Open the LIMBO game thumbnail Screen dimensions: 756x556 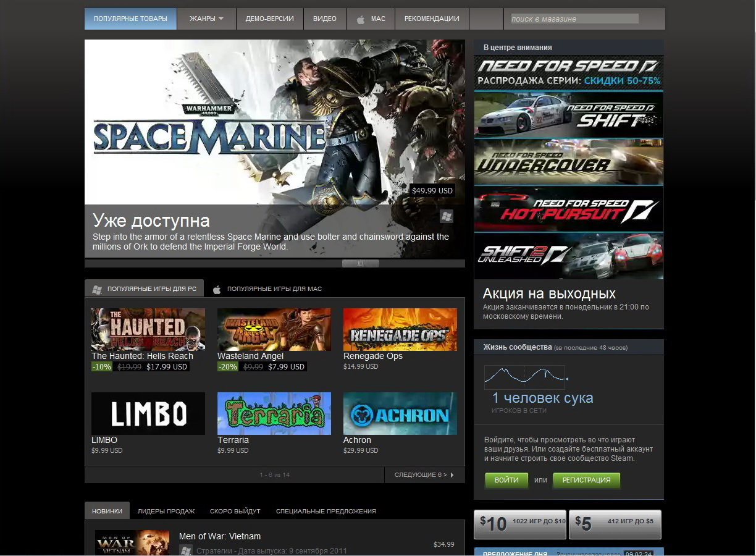coord(148,413)
